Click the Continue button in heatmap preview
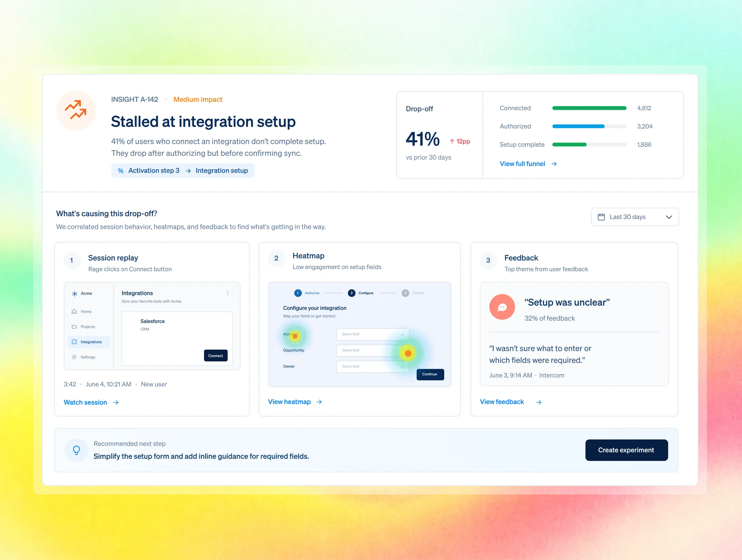Viewport: 742px width, 560px height. [430, 374]
